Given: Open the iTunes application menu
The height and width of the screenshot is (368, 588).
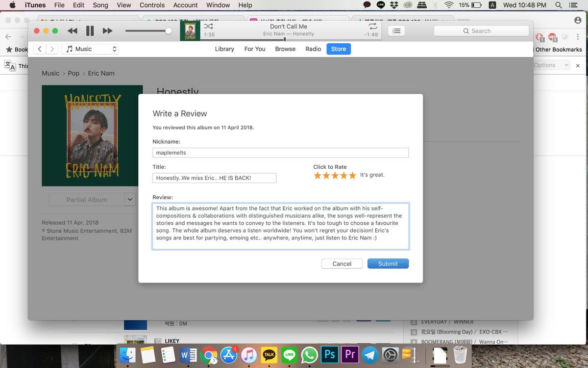Looking at the screenshot, I should click(35, 5).
